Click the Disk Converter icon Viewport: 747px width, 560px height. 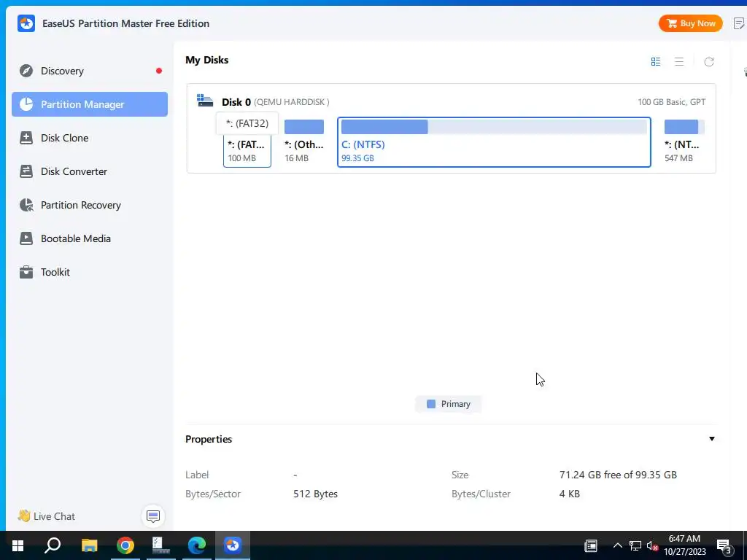(26, 171)
